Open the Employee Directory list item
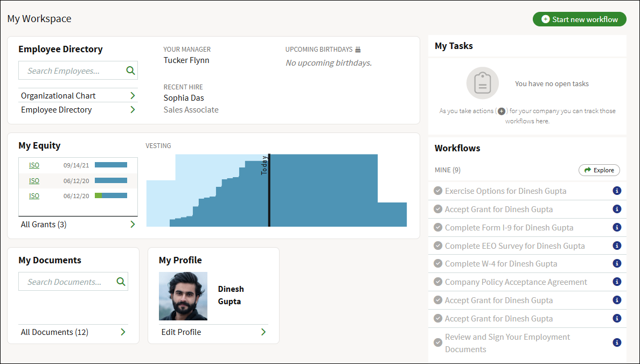 (78, 109)
